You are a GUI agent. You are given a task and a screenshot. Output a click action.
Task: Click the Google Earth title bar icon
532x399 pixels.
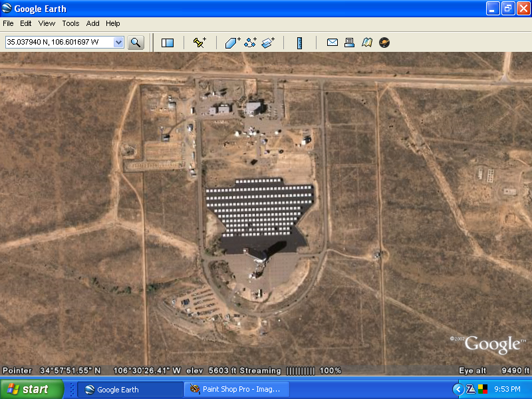(7, 8)
